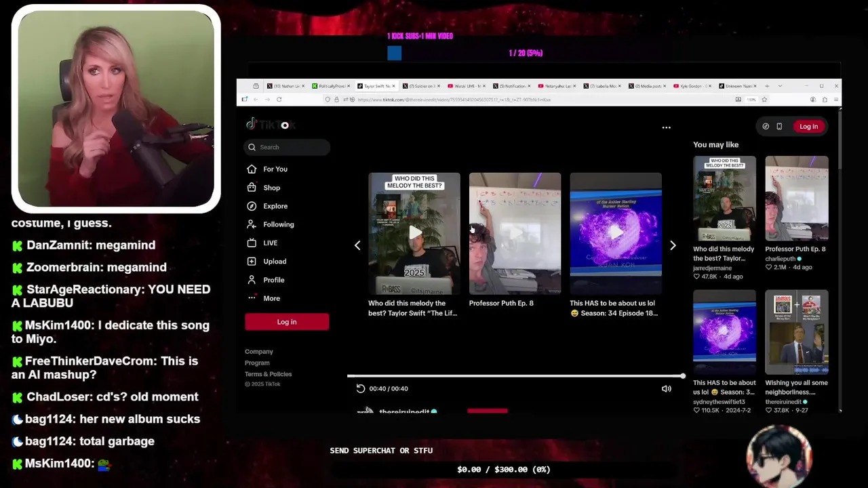868x488 pixels.
Task: Open 'Who did this melody' thumbnail under You may like
Action: pos(724,199)
